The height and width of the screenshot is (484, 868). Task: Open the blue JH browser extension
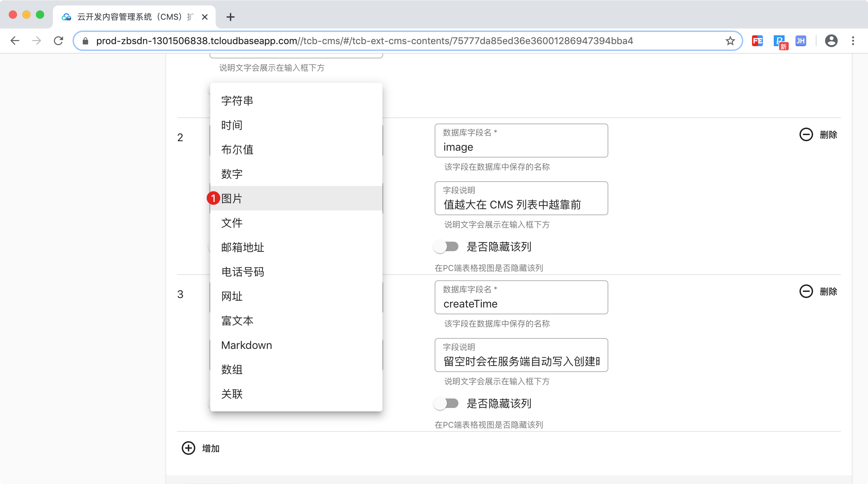point(801,41)
